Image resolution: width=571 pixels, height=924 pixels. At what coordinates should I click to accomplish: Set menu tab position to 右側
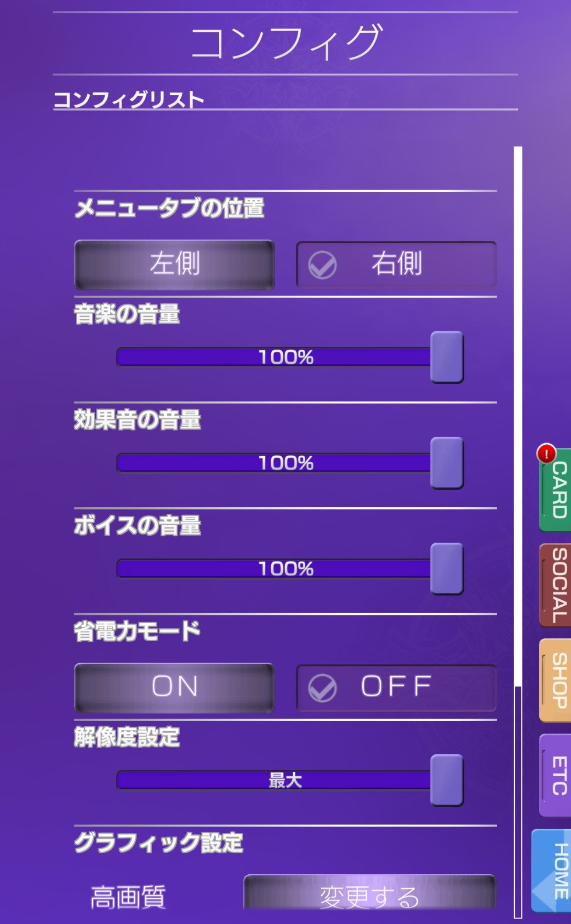[396, 264]
